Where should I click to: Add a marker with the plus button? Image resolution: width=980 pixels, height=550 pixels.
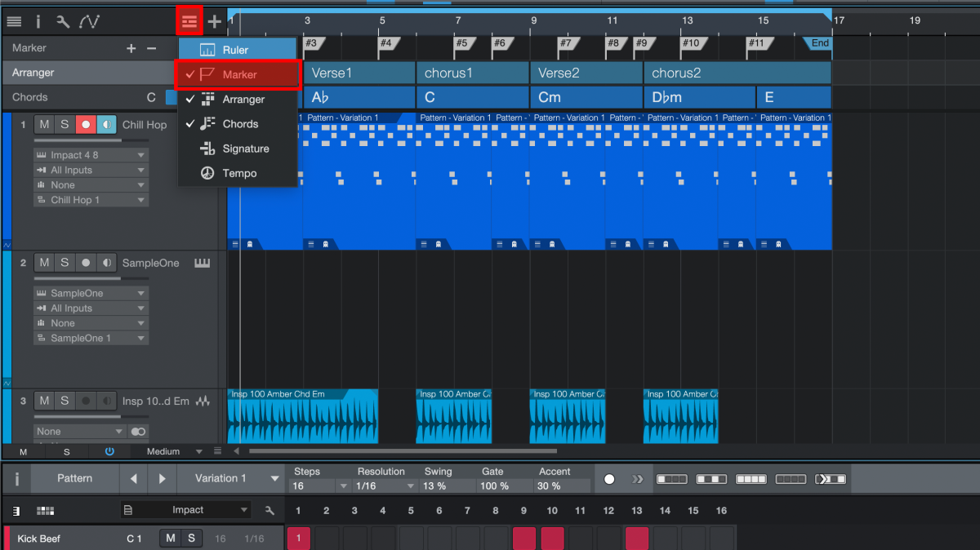point(131,48)
